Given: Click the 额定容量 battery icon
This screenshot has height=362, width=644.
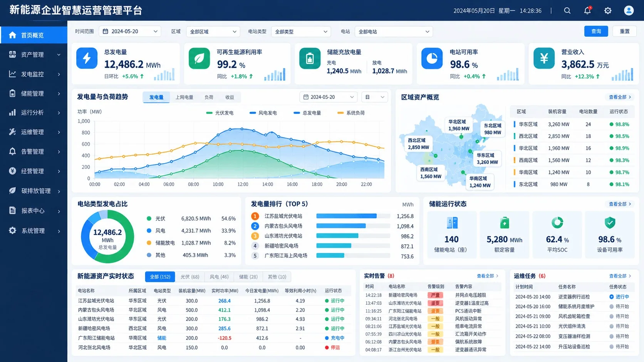Looking at the screenshot, I should pos(505,223).
